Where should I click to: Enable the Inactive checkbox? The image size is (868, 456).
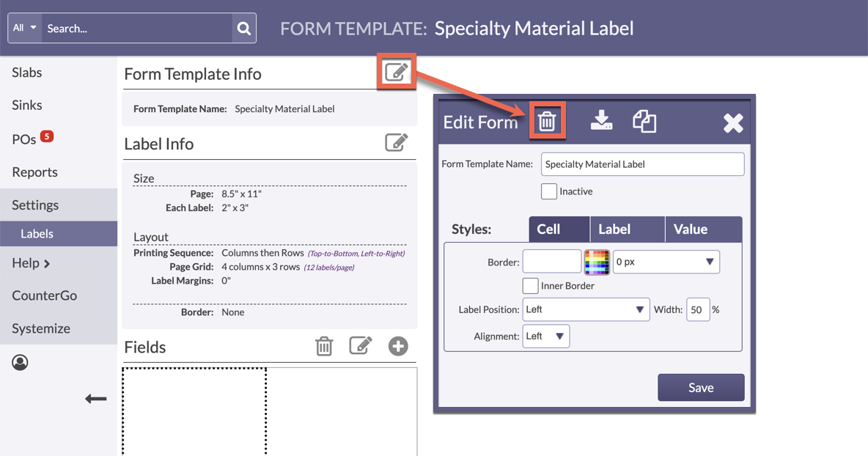click(549, 191)
